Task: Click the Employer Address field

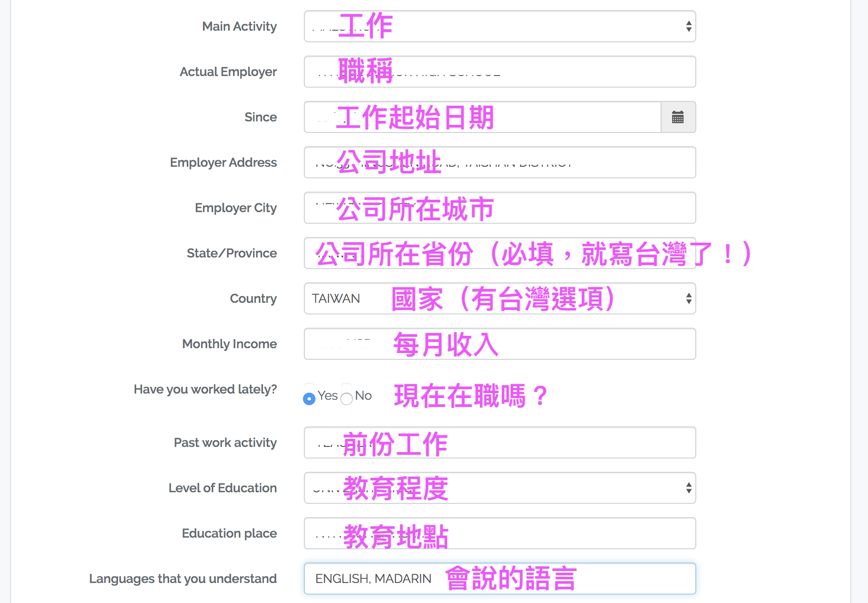Action: [x=500, y=163]
